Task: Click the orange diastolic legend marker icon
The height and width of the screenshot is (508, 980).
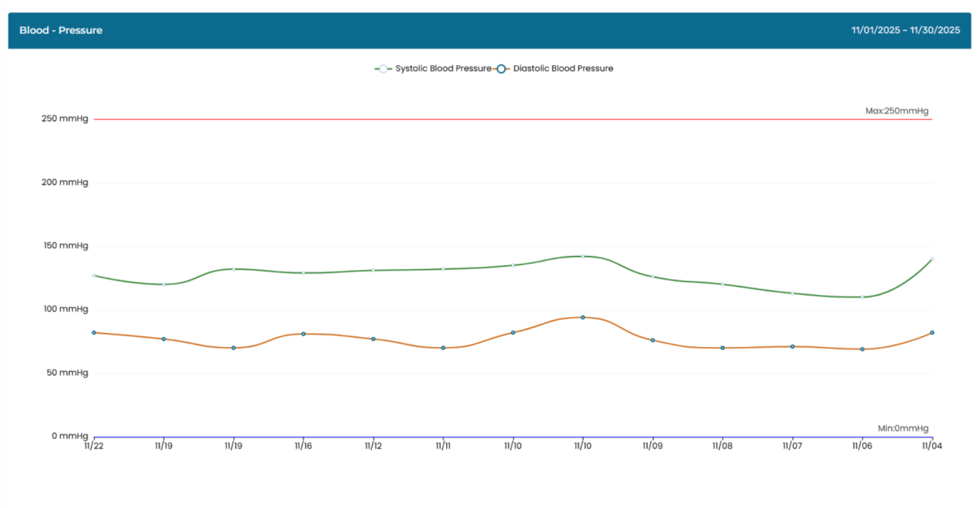Action: (x=501, y=69)
